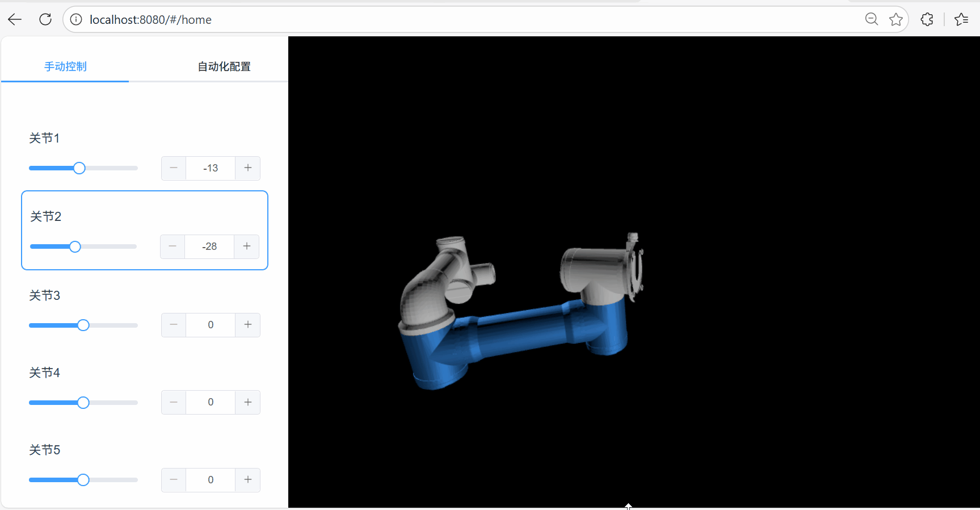Screen dimensions: 980x510
Task: Click the 关节5 label text
Action: [x=44, y=450]
